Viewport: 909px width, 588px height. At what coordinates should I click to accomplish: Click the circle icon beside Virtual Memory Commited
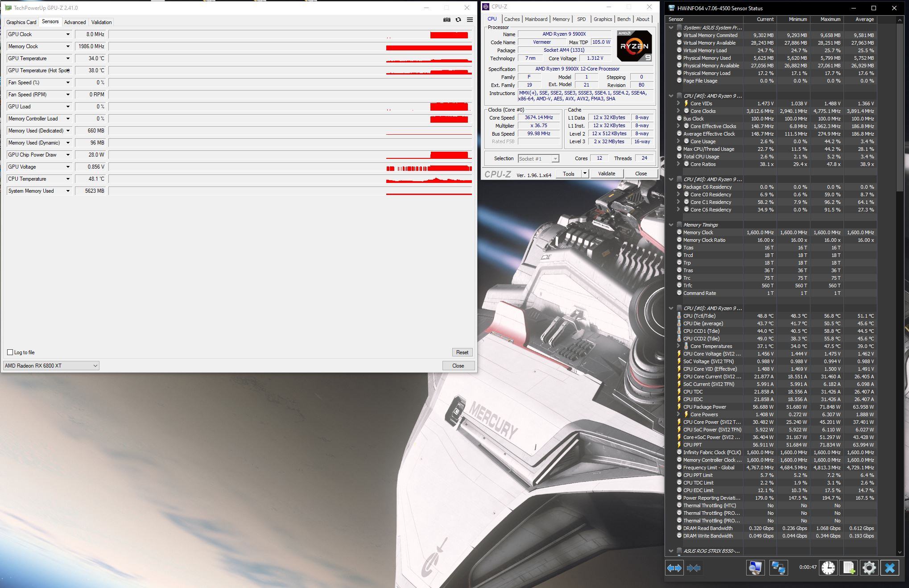(679, 35)
